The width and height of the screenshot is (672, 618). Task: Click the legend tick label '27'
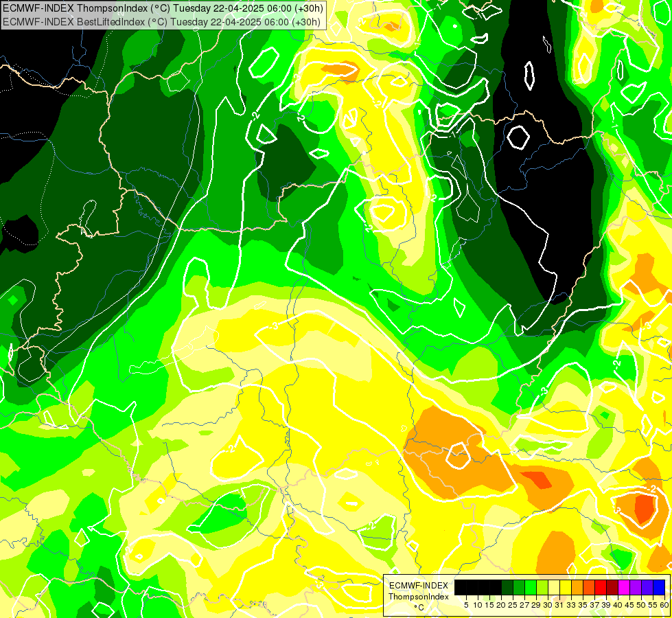pos(524,605)
